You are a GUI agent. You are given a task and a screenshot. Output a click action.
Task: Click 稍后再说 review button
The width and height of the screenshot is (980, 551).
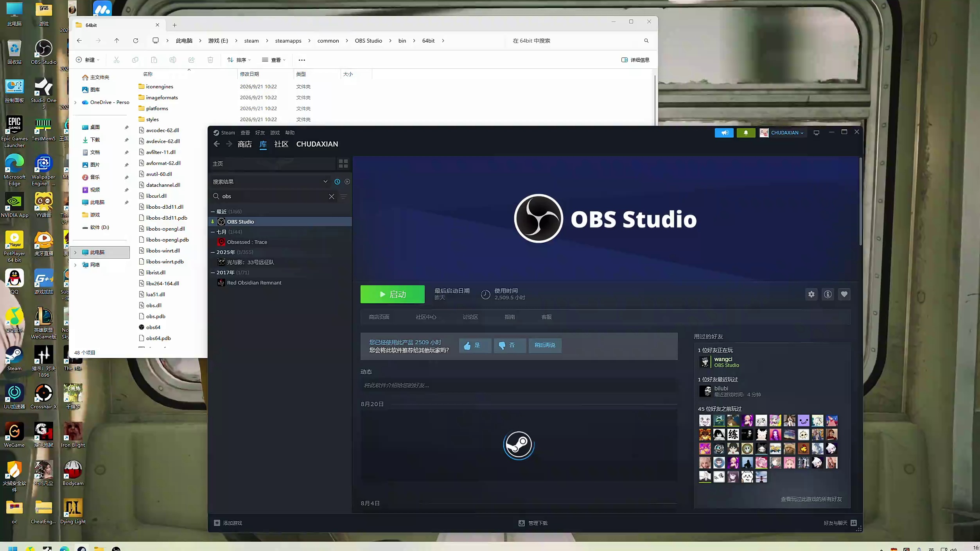tap(545, 345)
